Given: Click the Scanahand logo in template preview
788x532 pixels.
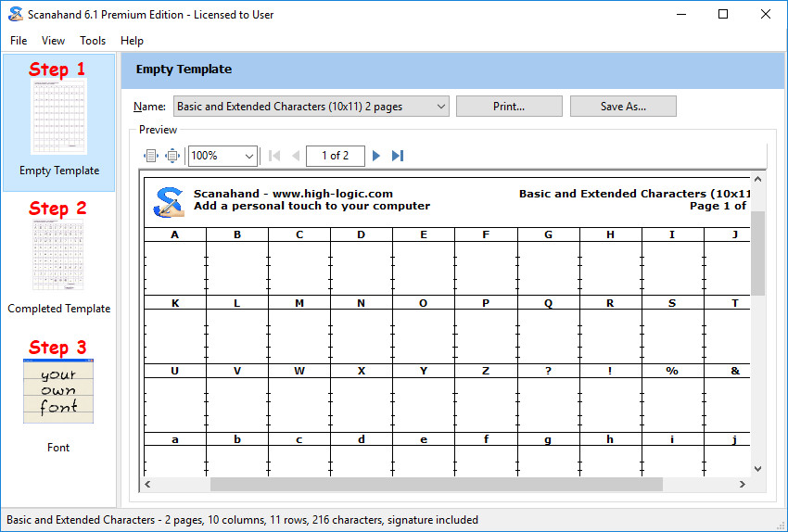Looking at the screenshot, I should click(169, 202).
